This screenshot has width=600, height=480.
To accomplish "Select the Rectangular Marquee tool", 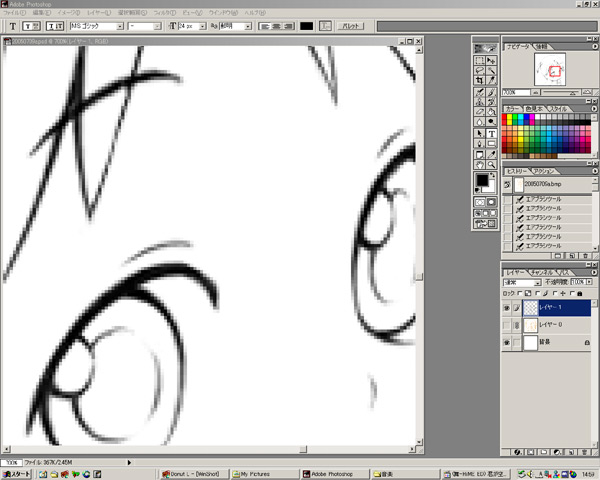I will coord(479,60).
